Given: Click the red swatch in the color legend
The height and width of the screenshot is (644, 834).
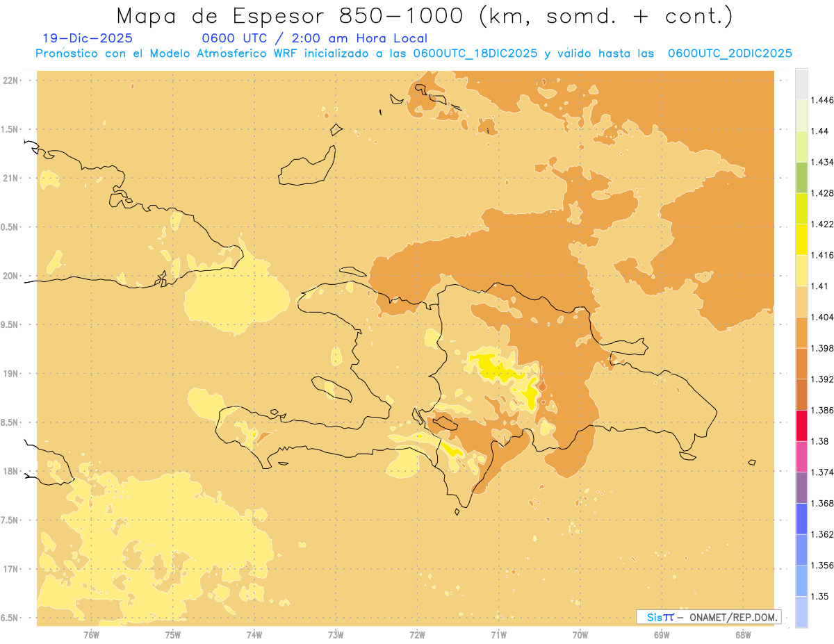Looking at the screenshot, I should coord(801,425).
